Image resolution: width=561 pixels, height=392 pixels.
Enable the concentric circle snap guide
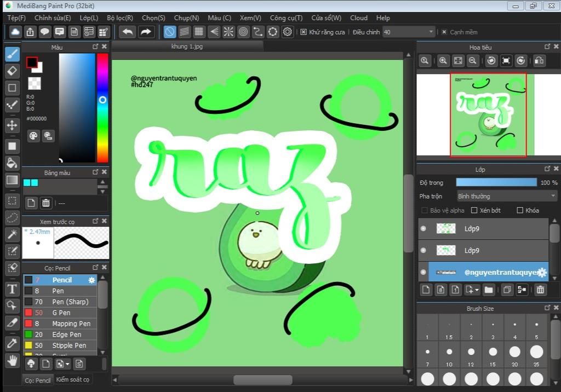[243, 32]
